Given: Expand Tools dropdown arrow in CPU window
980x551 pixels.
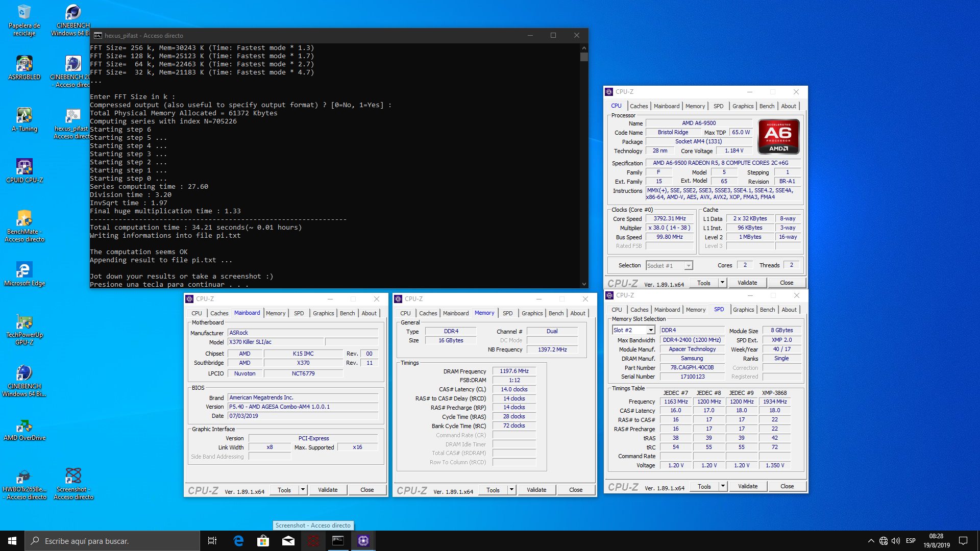Looking at the screenshot, I should [x=722, y=283].
